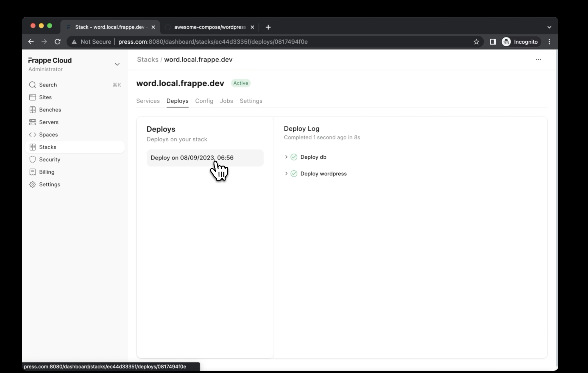Click the Search field in sidebar

pyautogui.click(x=75, y=85)
